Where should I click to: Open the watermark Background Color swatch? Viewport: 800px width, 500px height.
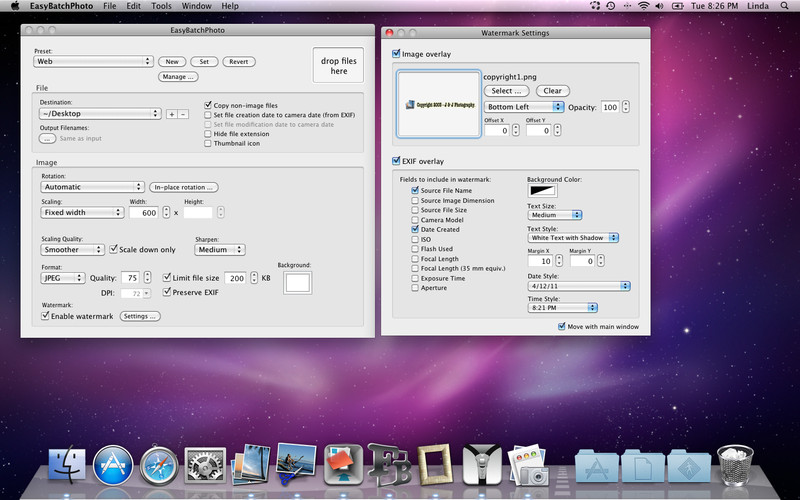tap(542, 190)
